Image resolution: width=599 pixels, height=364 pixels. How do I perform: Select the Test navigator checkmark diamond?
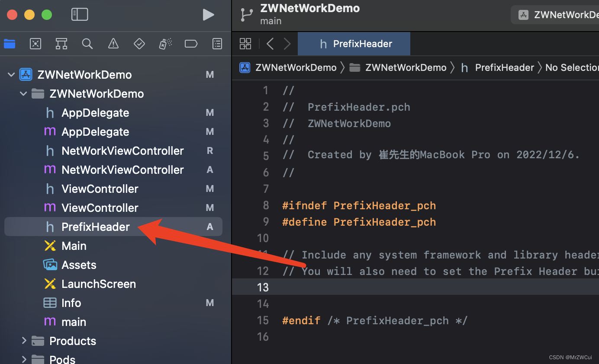139,43
